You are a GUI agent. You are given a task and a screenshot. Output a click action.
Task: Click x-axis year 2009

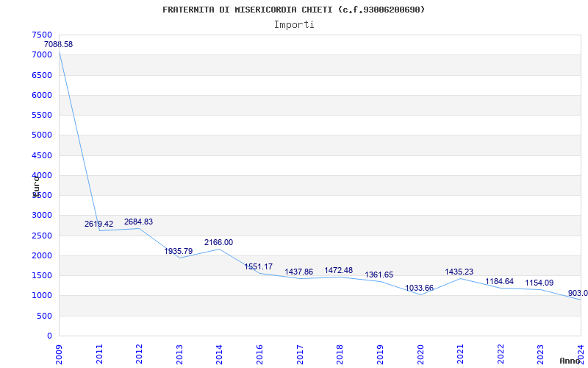[59, 355]
